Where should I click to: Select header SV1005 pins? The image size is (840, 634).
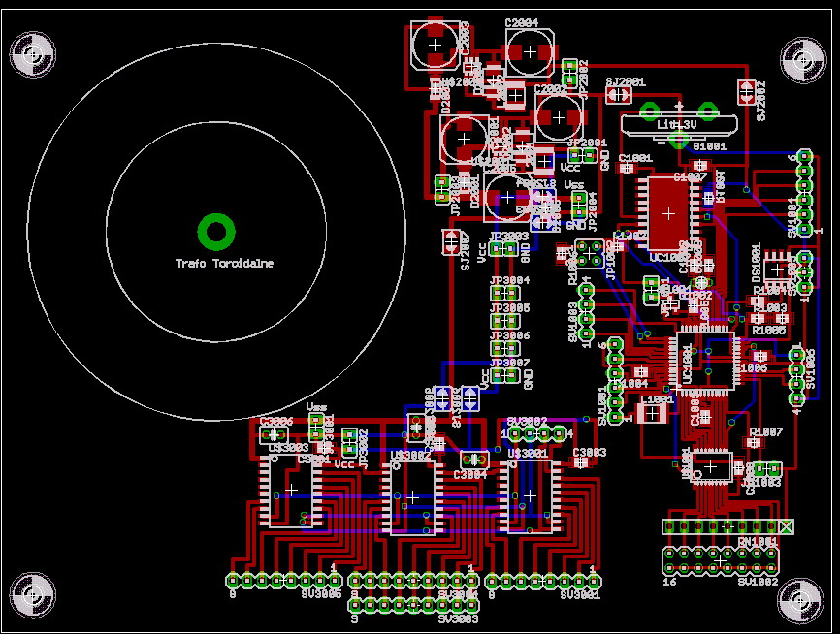[x=796, y=377]
